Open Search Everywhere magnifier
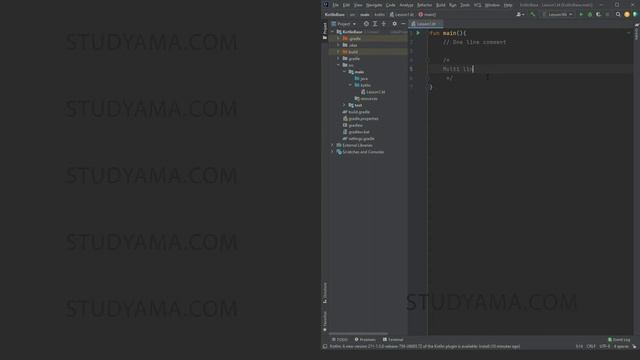640x360 pixels. coord(618,14)
